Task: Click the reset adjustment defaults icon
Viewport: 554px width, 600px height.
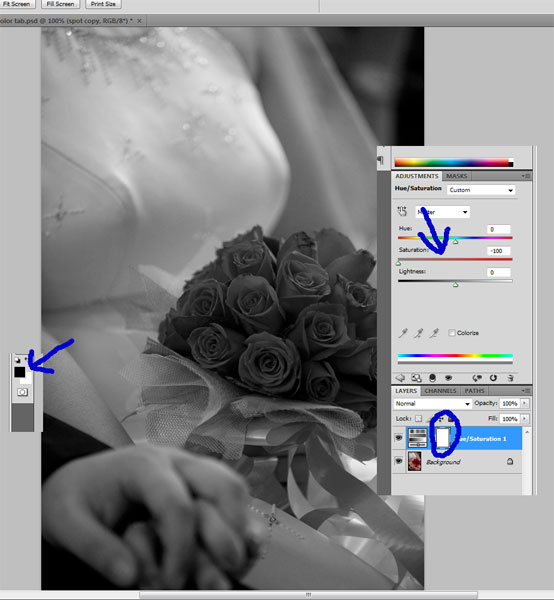Action: pyautogui.click(x=493, y=378)
